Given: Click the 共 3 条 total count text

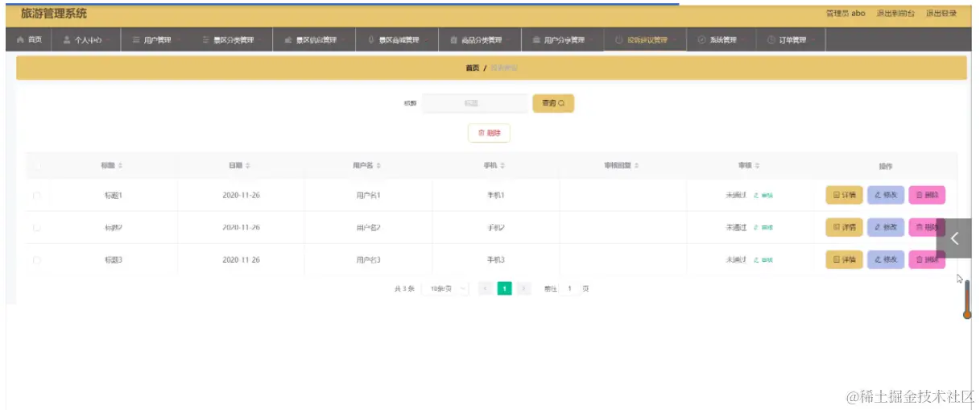Looking at the screenshot, I should pos(403,288).
